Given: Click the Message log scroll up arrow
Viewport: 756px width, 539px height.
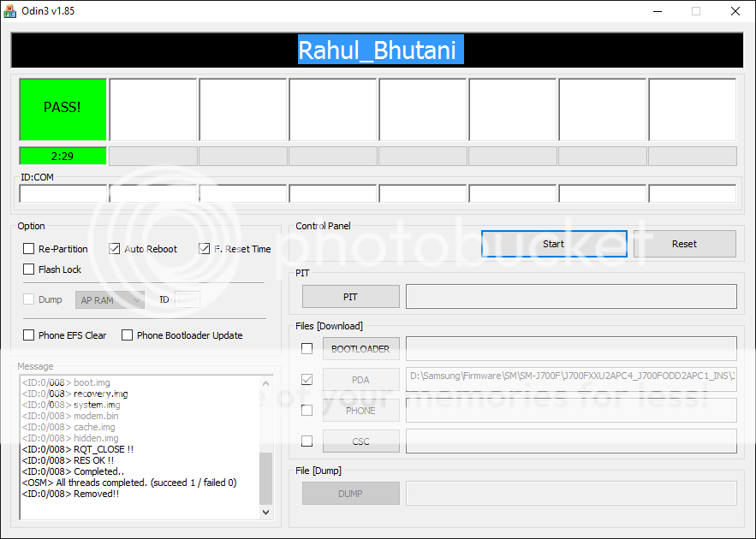Looking at the screenshot, I should pyautogui.click(x=265, y=383).
